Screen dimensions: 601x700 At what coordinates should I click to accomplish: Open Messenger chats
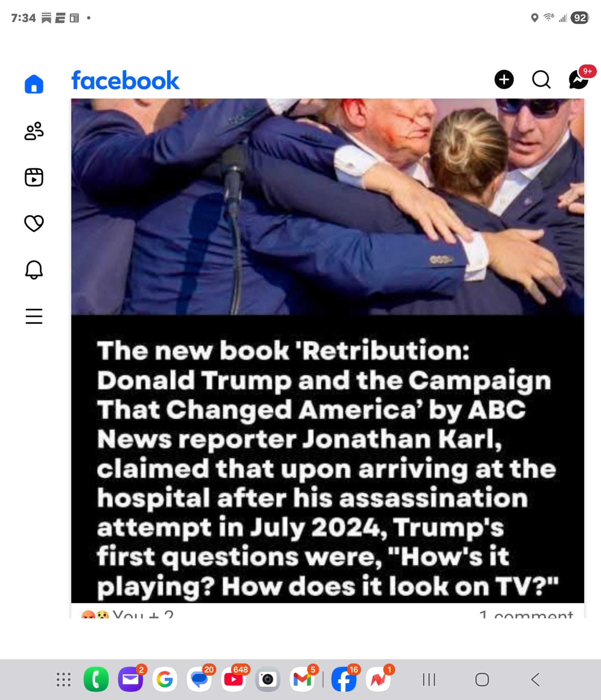click(579, 80)
